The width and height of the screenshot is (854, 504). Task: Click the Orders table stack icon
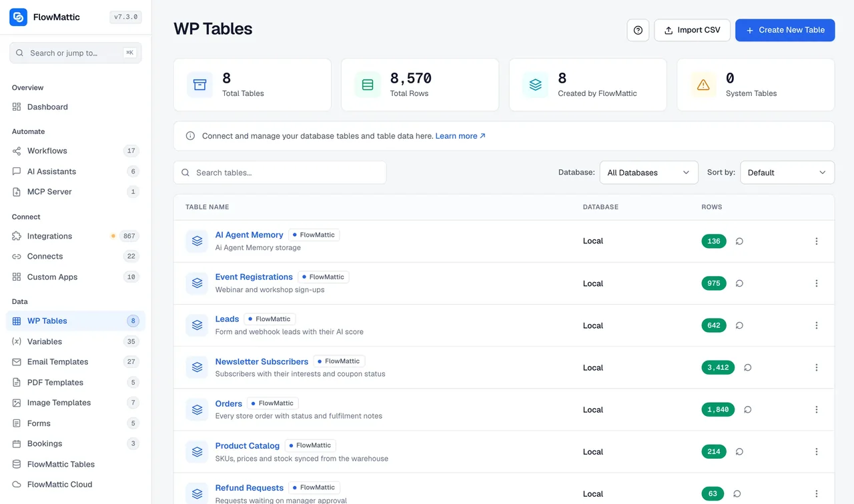click(197, 409)
